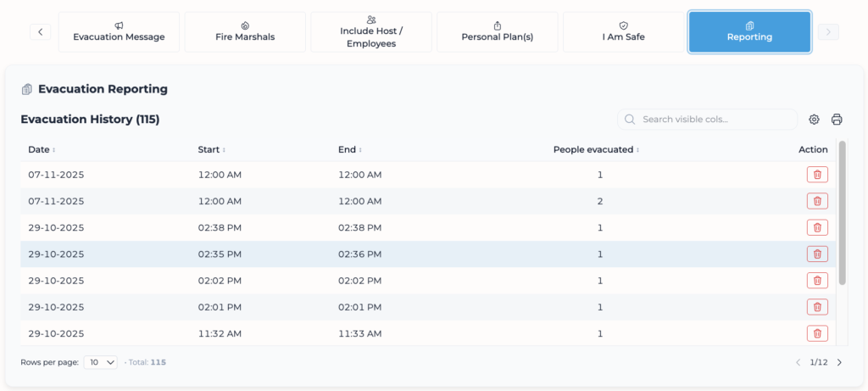Go to next page of results
The width and height of the screenshot is (868, 391).
click(839, 362)
